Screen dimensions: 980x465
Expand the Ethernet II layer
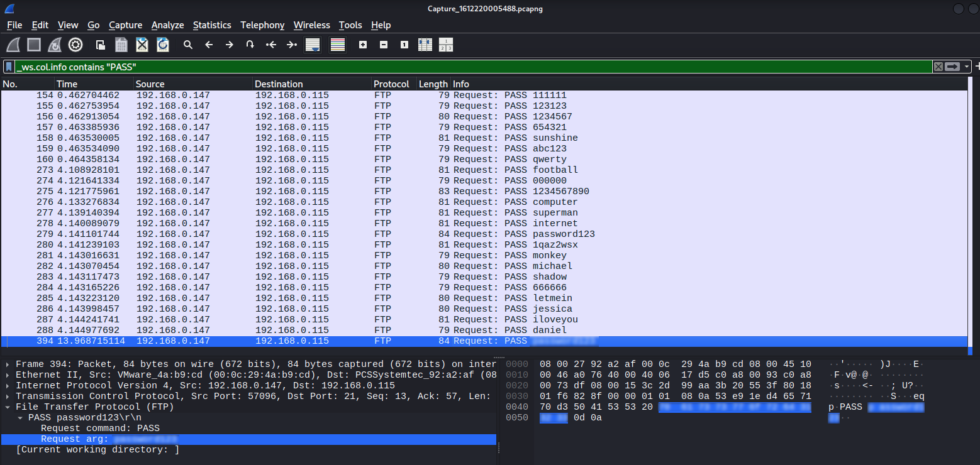coord(7,375)
